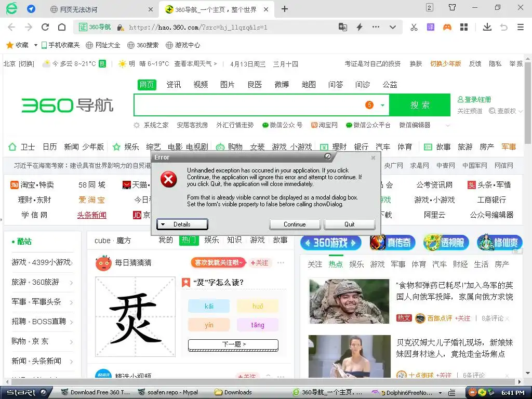This screenshot has width=532, height=399.
Task: Click the 切换少年版 link
Action: tap(445, 64)
